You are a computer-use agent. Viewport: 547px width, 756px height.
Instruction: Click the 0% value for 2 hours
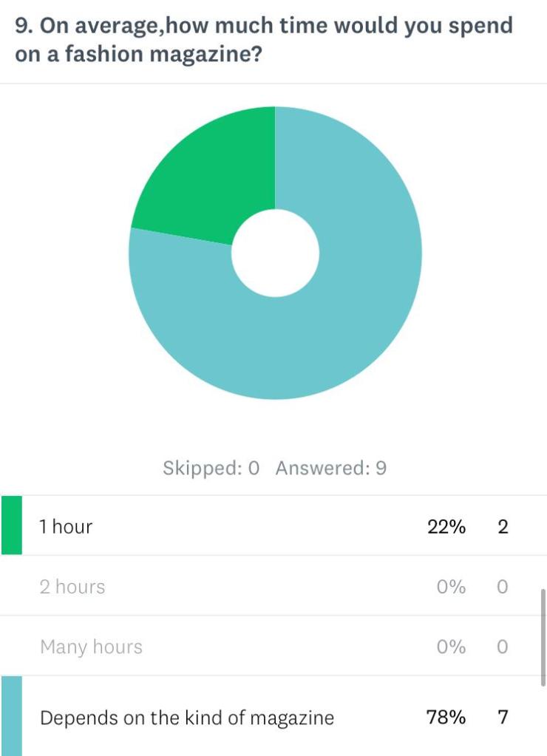(451, 587)
